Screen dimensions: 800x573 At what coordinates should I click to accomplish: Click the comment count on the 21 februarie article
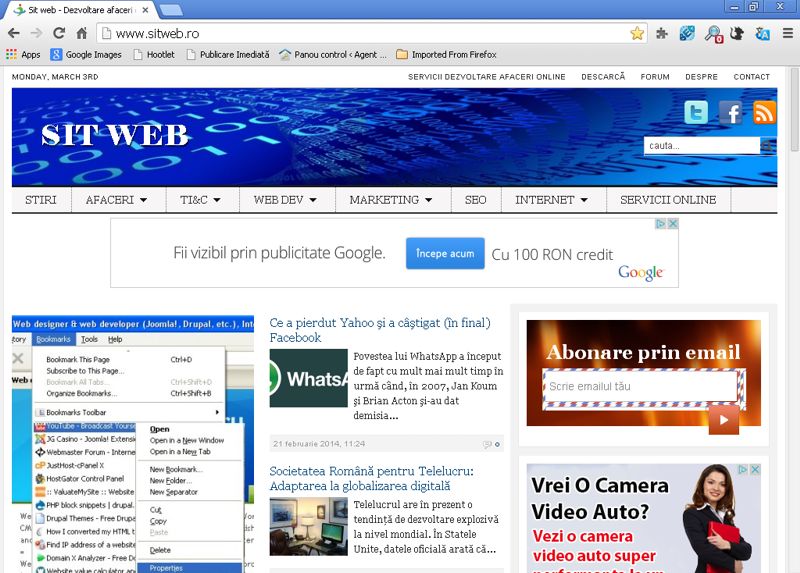[491, 444]
